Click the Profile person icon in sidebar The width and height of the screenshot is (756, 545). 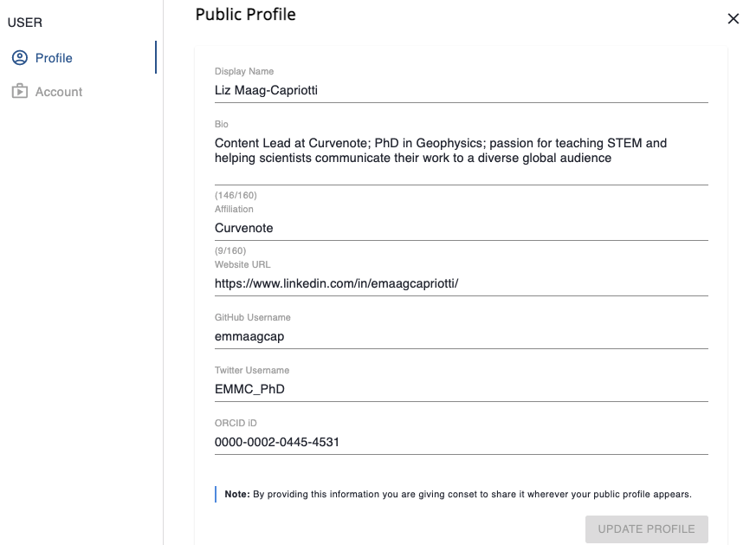20,58
